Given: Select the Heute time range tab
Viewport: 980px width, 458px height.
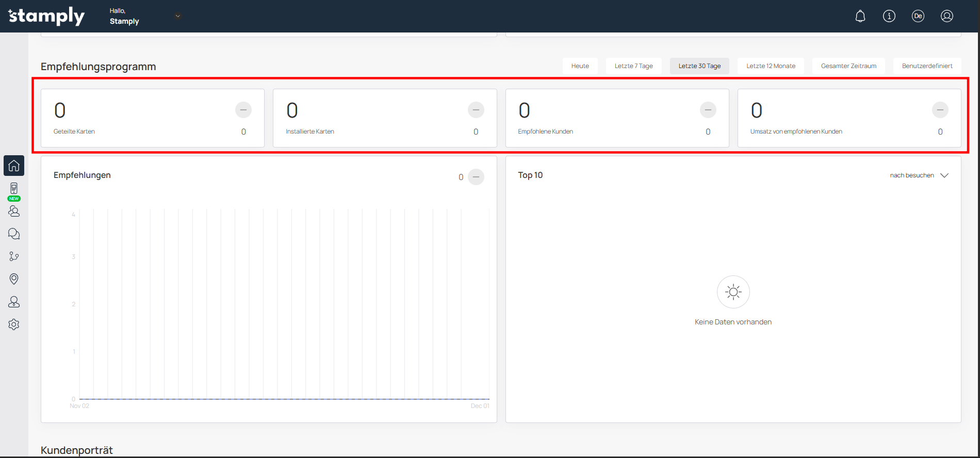Looking at the screenshot, I should 580,66.
